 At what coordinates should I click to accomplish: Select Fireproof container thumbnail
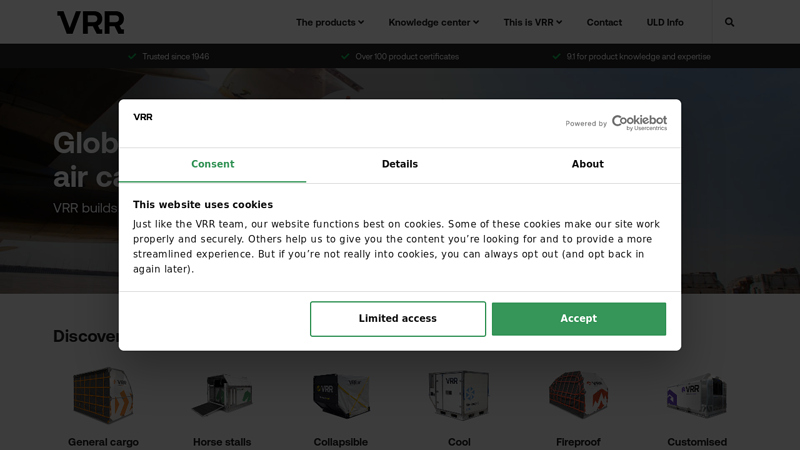click(x=578, y=395)
